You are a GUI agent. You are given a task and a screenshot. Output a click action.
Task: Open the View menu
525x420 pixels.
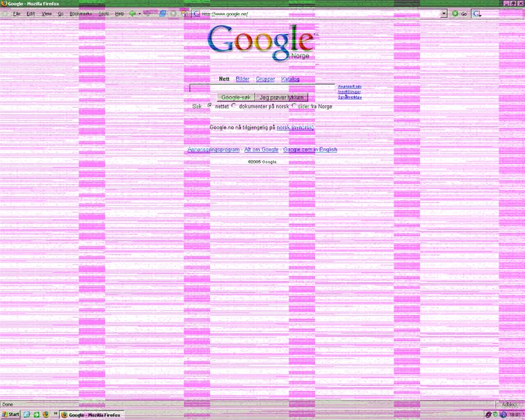click(x=47, y=14)
